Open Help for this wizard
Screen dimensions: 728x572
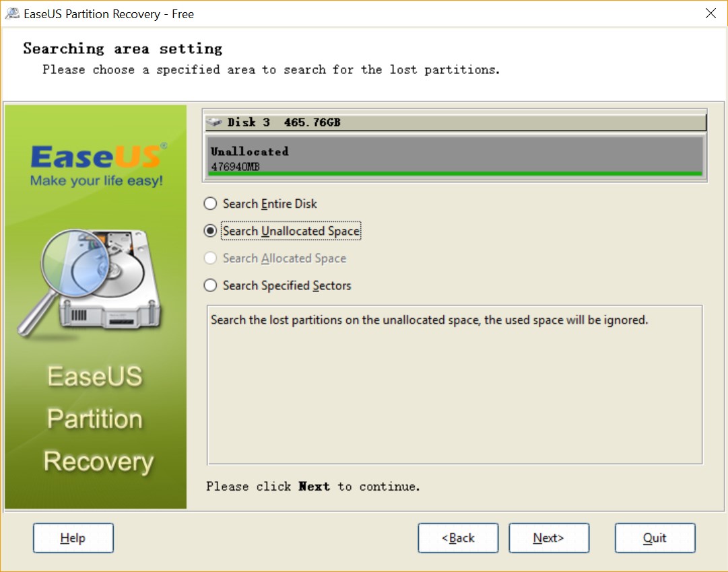[73, 538]
